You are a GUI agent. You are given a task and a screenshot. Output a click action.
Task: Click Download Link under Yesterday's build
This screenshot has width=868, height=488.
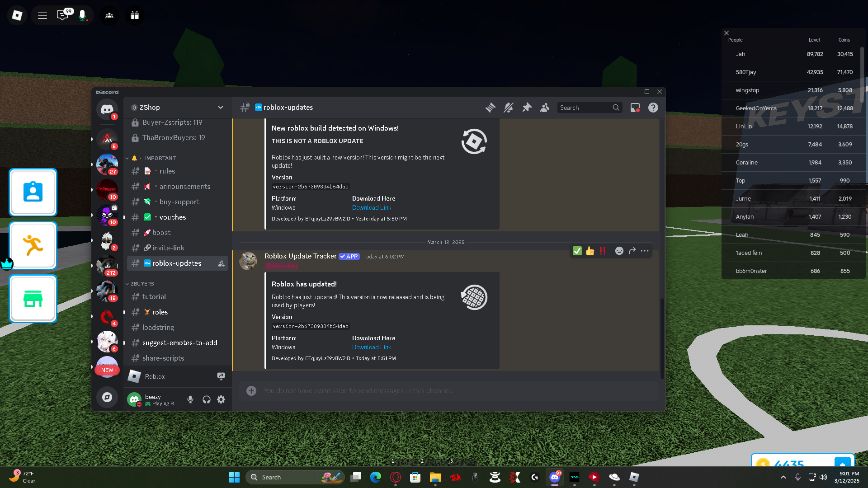click(x=372, y=207)
